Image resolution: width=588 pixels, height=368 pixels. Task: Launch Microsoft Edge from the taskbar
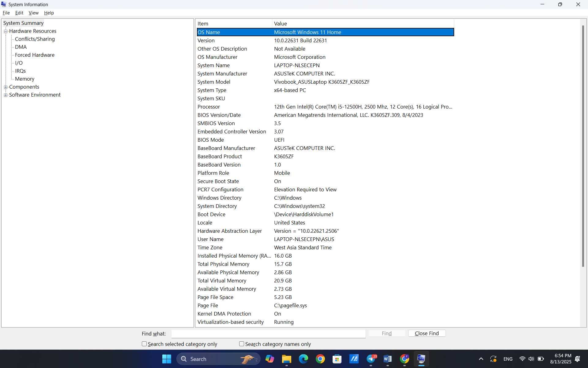[303, 359]
